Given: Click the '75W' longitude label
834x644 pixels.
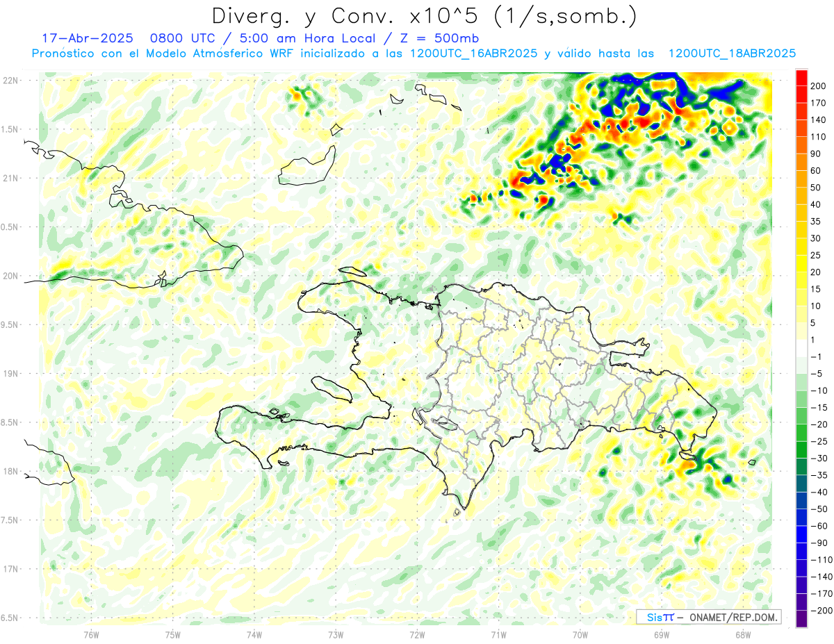Looking at the screenshot, I should (x=172, y=634).
